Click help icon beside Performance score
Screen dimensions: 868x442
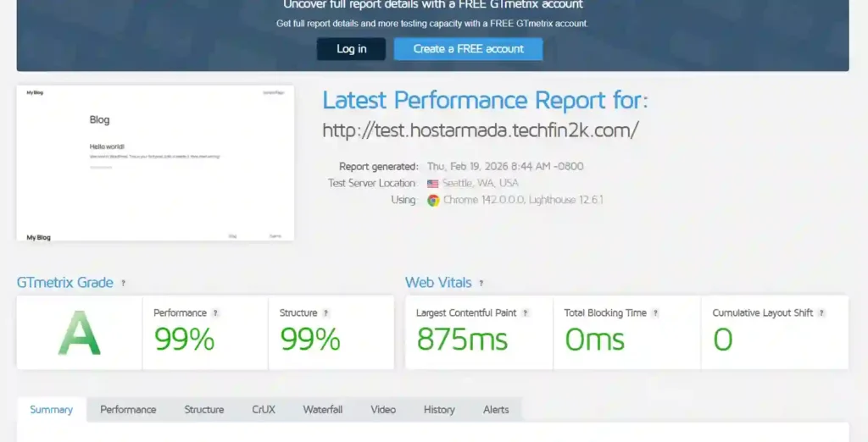(x=215, y=313)
